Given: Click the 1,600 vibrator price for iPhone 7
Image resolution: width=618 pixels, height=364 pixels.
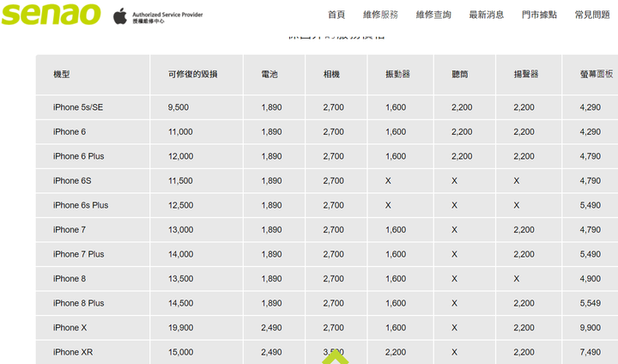Looking at the screenshot, I should (396, 229).
